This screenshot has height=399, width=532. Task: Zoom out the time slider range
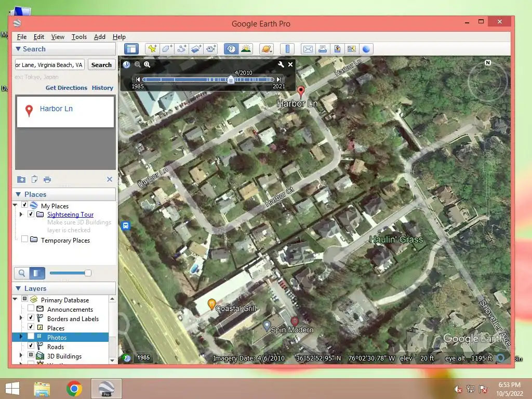137,64
